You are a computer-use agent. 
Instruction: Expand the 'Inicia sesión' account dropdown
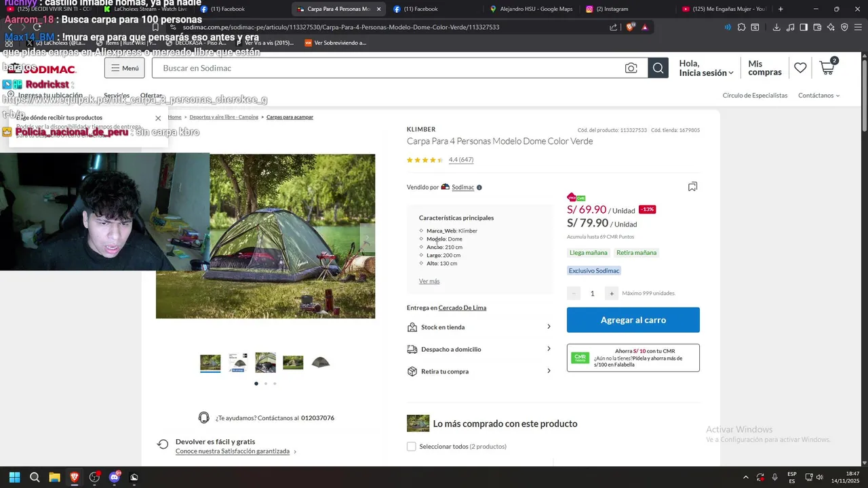[706, 68]
